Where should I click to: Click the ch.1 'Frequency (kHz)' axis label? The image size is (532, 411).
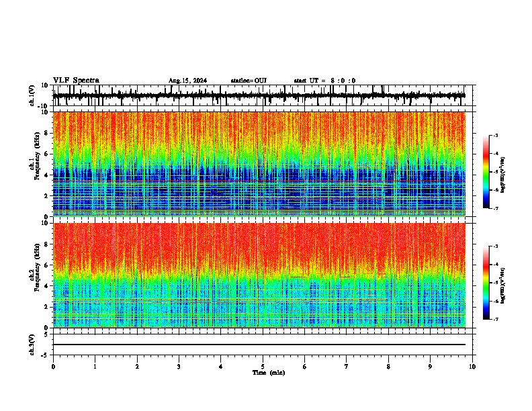[36, 156]
